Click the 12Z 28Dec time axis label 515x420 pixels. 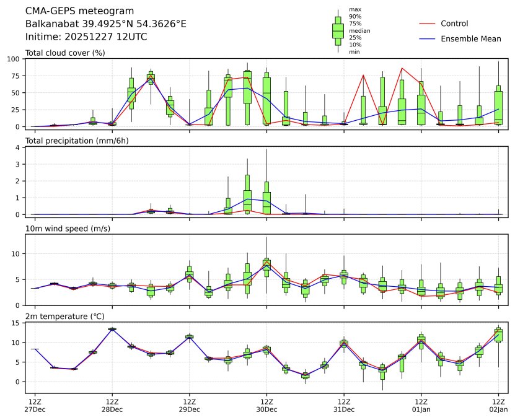click(112, 405)
